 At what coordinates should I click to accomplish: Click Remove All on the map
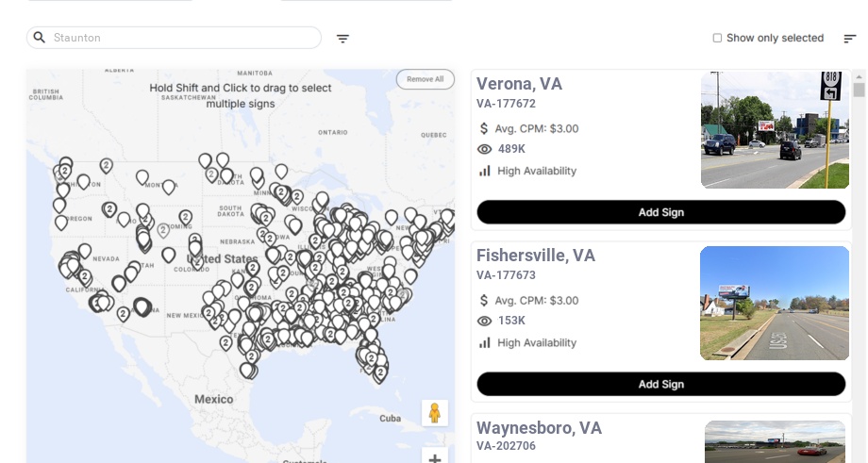pyautogui.click(x=425, y=79)
